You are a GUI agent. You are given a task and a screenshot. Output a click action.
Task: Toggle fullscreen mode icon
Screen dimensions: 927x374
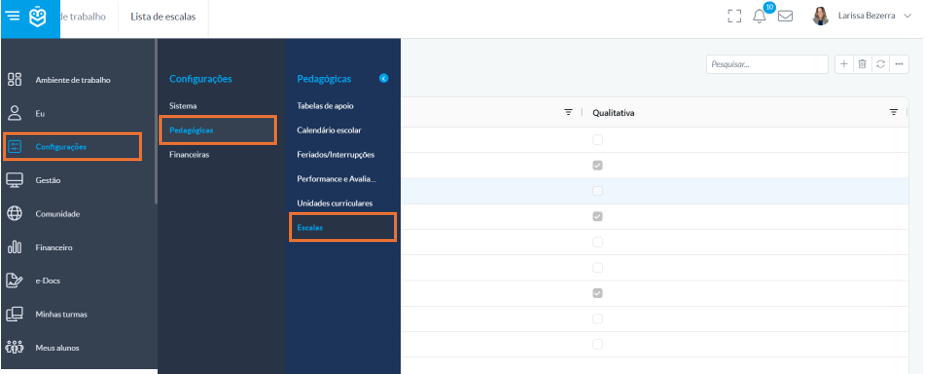[734, 17]
